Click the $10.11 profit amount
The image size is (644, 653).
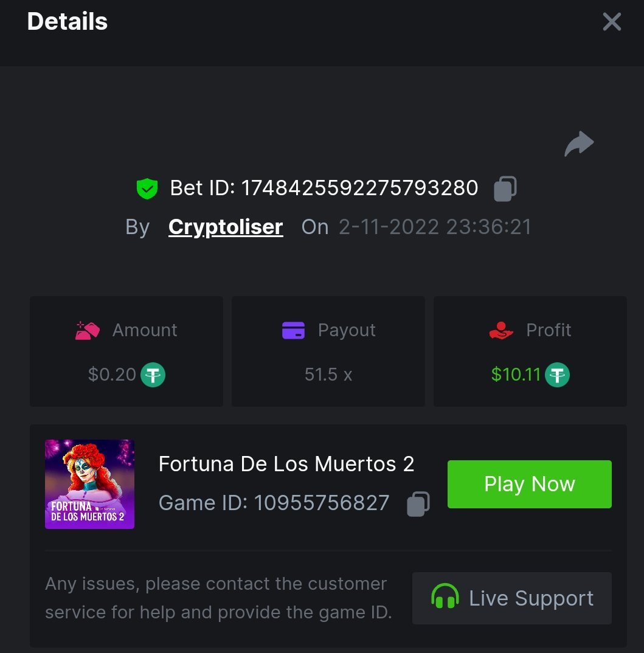516,375
